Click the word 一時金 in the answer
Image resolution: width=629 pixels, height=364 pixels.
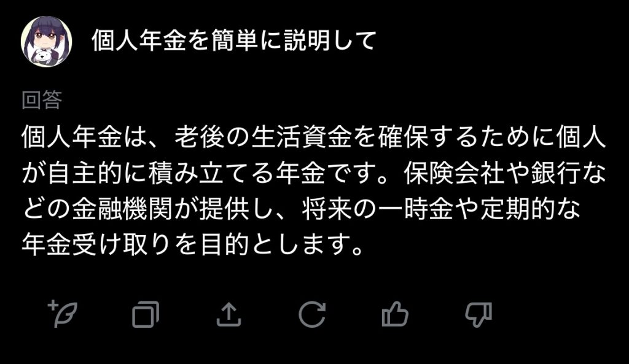click(416, 209)
